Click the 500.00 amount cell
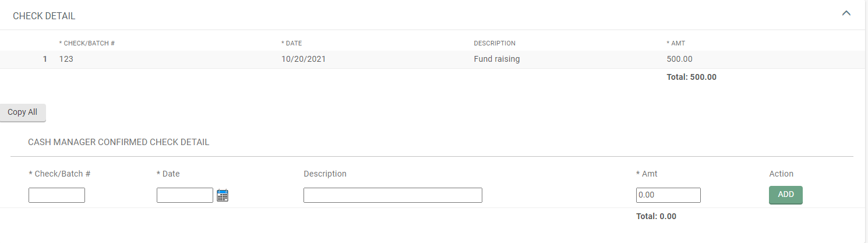Image resolution: width=868 pixels, height=243 pixels. [679, 59]
